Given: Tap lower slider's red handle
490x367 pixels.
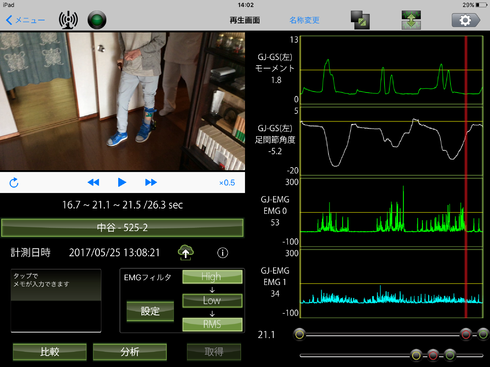Looking at the screenshot, I should click(x=433, y=355).
